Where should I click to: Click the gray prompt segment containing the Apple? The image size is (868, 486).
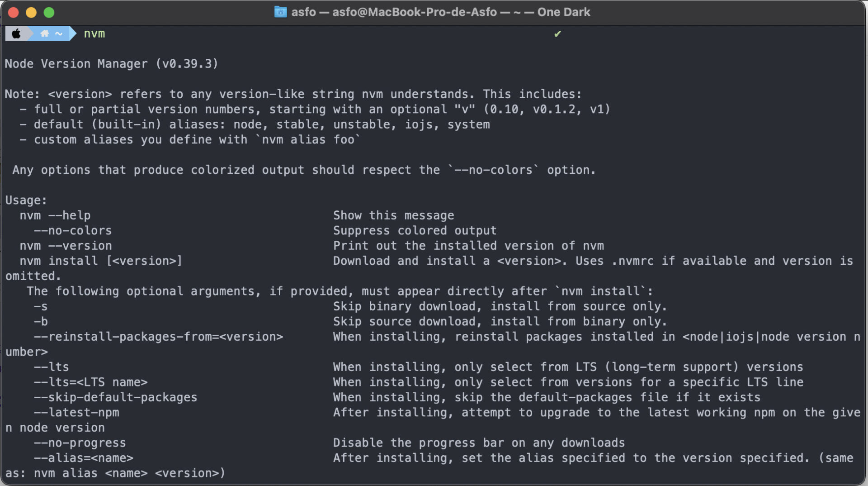coord(17,33)
